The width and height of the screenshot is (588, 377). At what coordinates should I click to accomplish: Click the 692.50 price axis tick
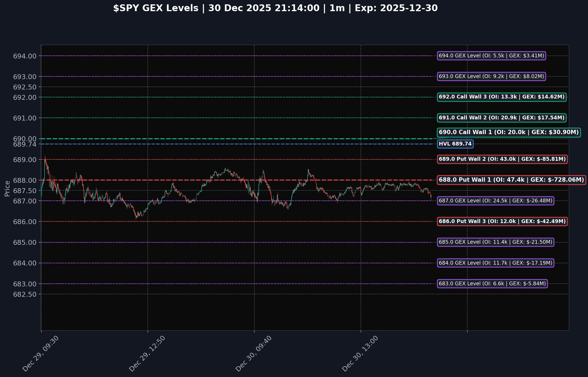point(25,87)
